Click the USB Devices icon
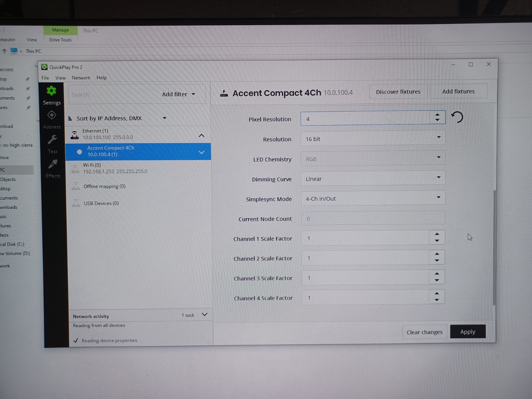This screenshot has height=399, width=532. click(76, 203)
